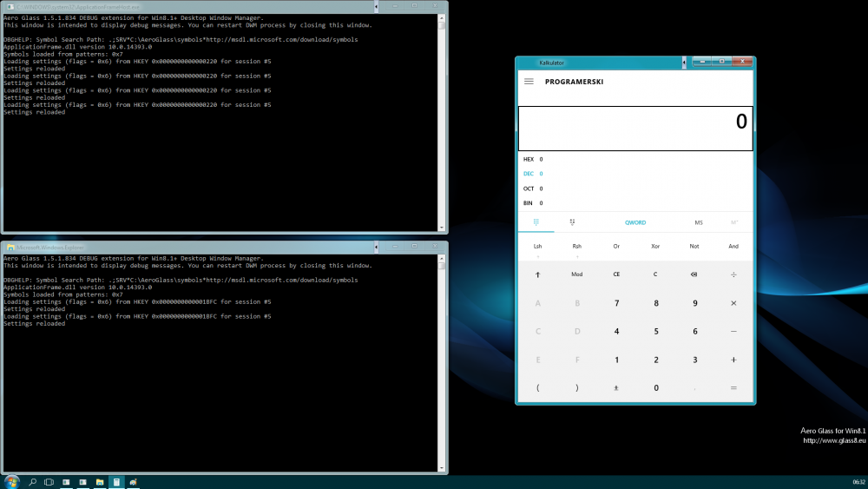Screen dimensions: 868x489
Task: Click the shift up-arrow key
Action: pyautogui.click(x=537, y=274)
